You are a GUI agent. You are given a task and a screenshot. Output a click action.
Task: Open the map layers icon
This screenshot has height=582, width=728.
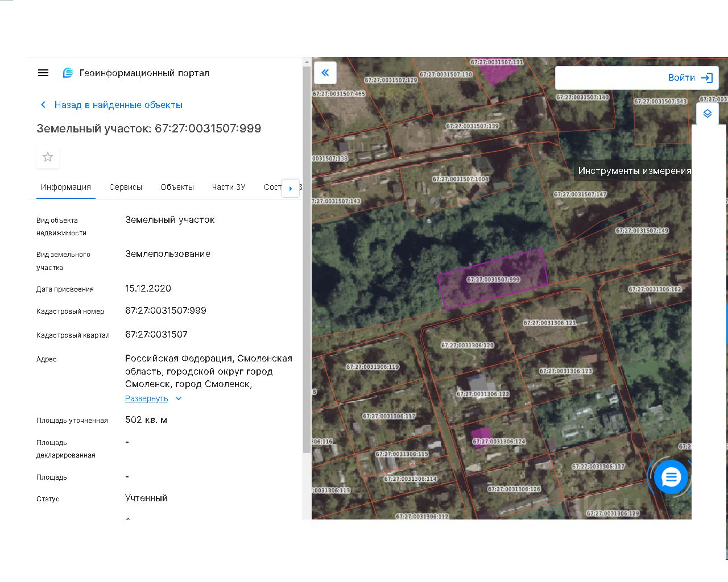click(708, 114)
